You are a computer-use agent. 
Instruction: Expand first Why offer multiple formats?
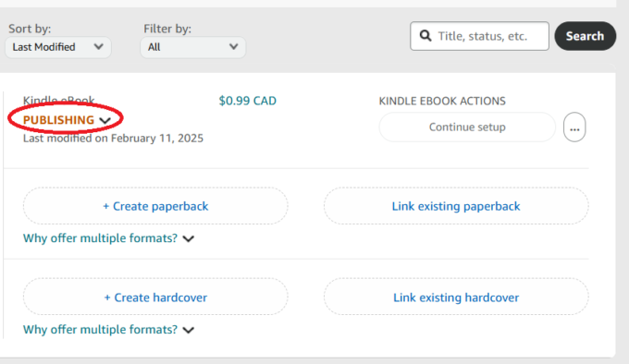click(100, 238)
